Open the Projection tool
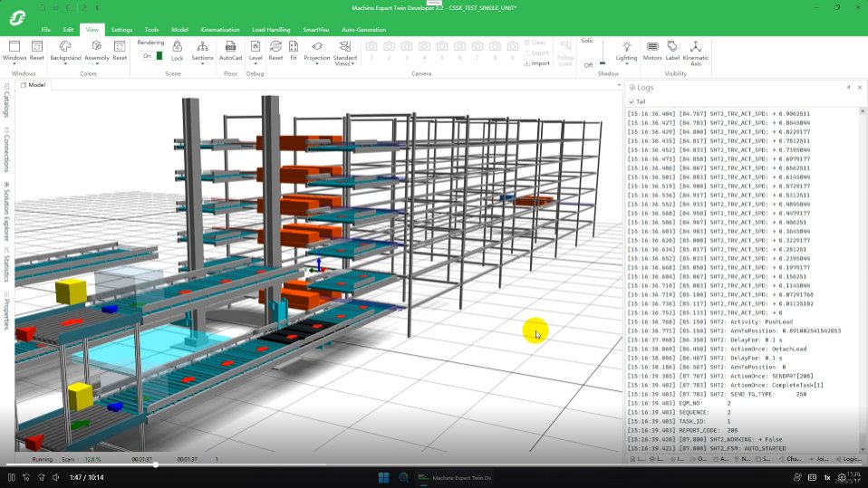 (x=316, y=50)
